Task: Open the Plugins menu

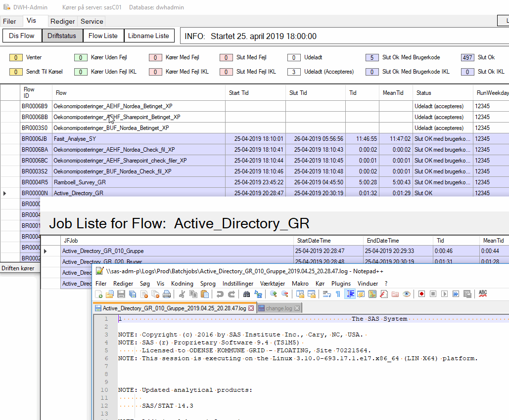Action: 341,284
